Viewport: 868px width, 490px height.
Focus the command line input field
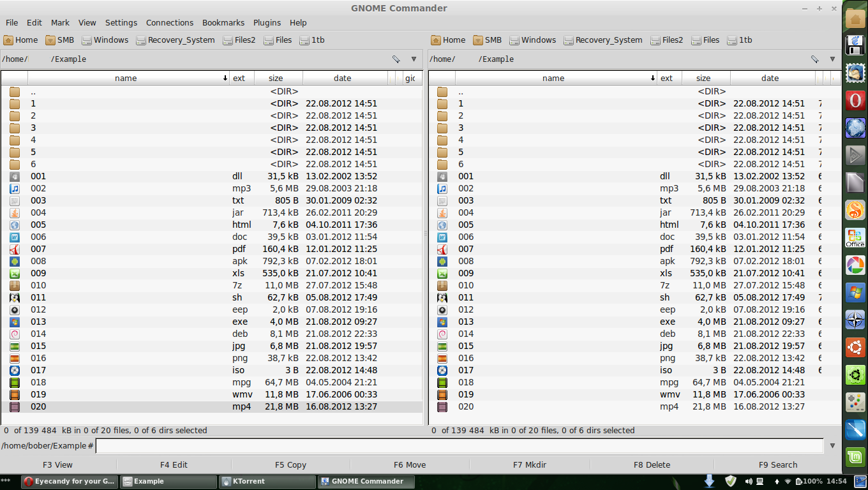(460, 446)
